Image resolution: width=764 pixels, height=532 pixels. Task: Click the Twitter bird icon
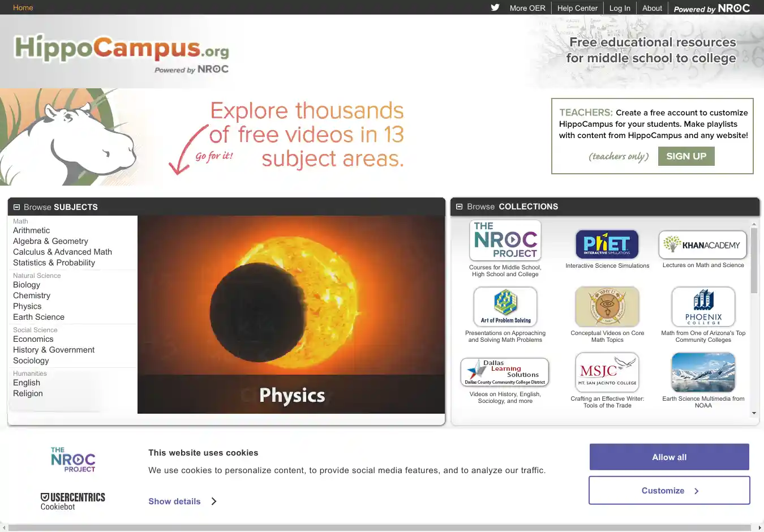point(495,8)
